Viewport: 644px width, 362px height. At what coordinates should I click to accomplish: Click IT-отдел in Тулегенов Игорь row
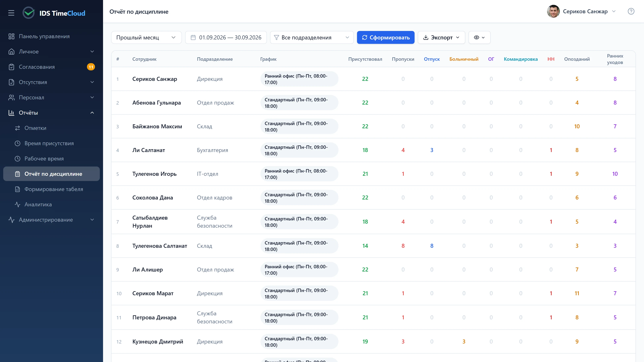click(207, 174)
